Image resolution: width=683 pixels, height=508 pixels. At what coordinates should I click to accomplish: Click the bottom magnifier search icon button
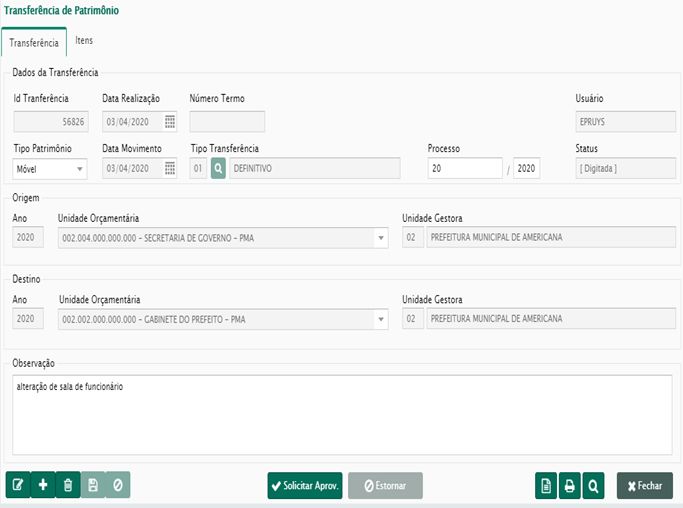pyautogui.click(x=593, y=485)
